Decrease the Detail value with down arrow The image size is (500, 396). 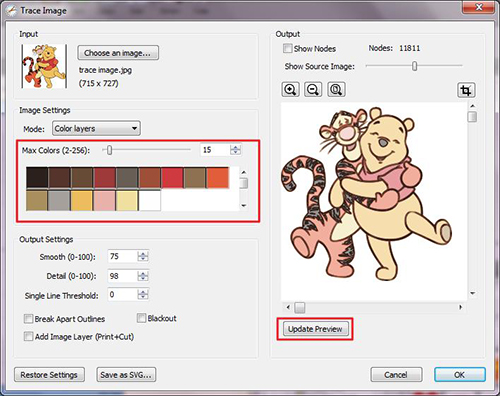[x=143, y=278]
